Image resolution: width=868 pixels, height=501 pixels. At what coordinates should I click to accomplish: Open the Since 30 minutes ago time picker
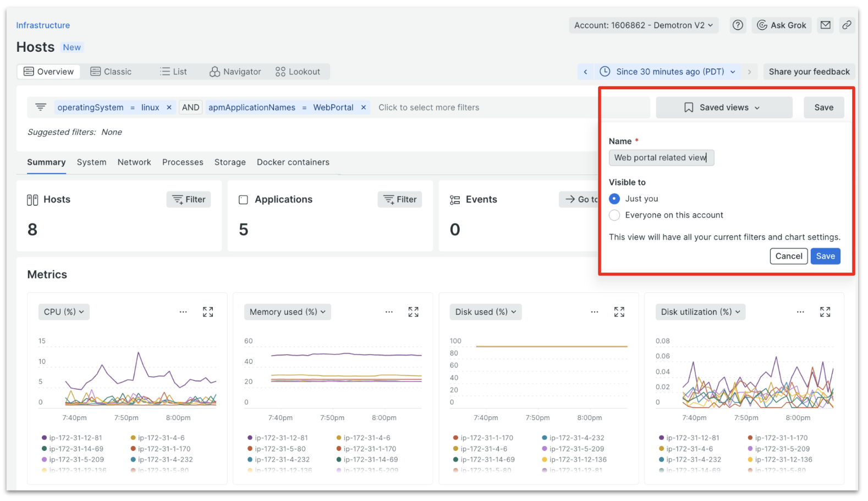(x=667, y=72)
